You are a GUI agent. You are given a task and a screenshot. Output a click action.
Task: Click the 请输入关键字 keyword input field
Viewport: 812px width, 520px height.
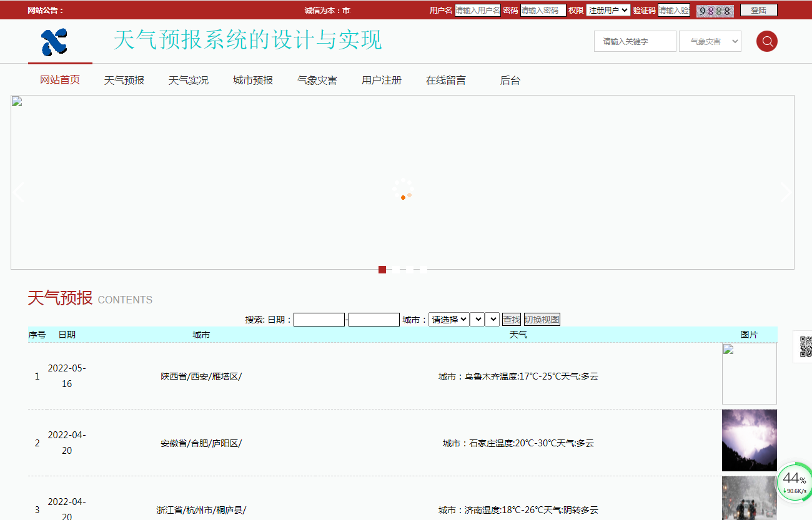coord(635,41)
